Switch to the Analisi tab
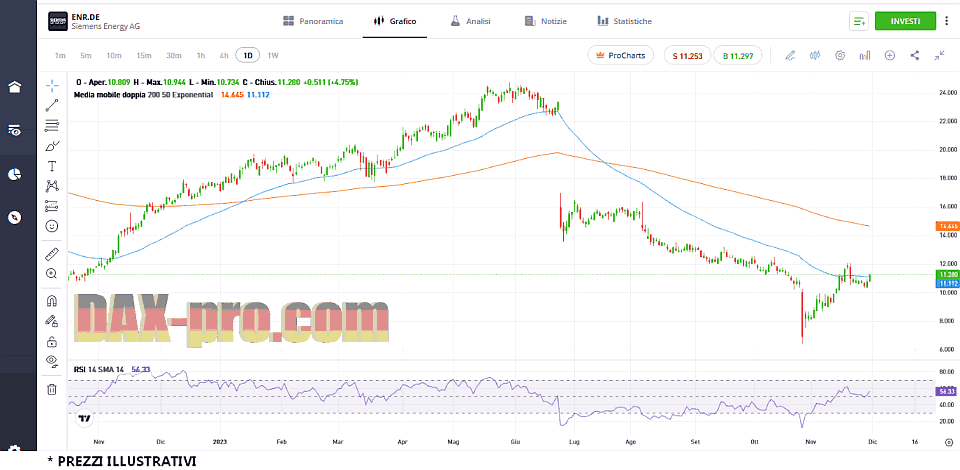This screenshot has height=470, width=960. [470, 21]
